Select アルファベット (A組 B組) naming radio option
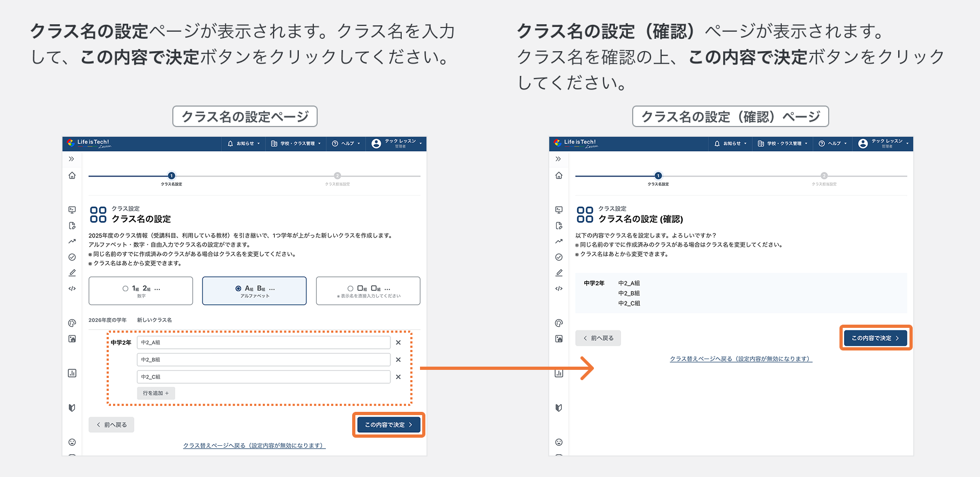The image size is (980, 477). click(255, 291)
